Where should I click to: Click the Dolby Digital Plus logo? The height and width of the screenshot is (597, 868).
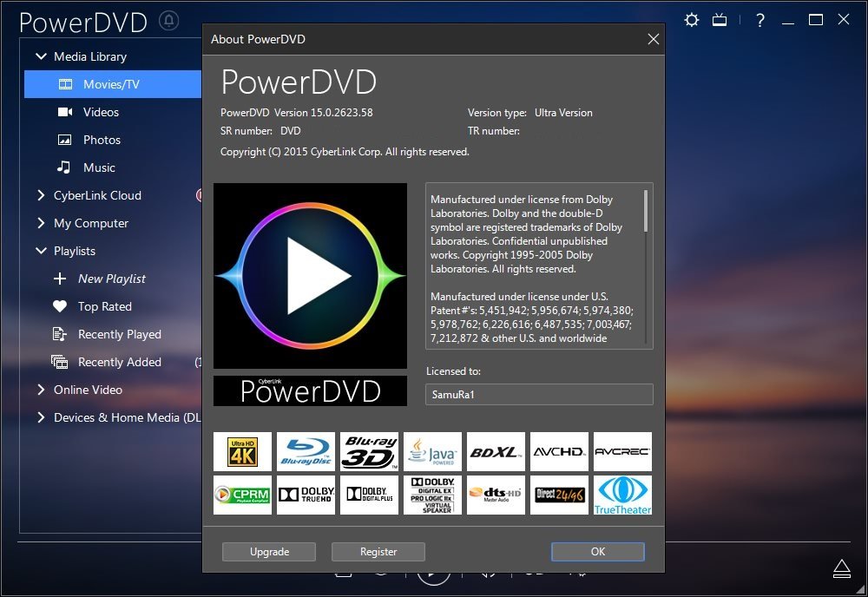[369, 495]
